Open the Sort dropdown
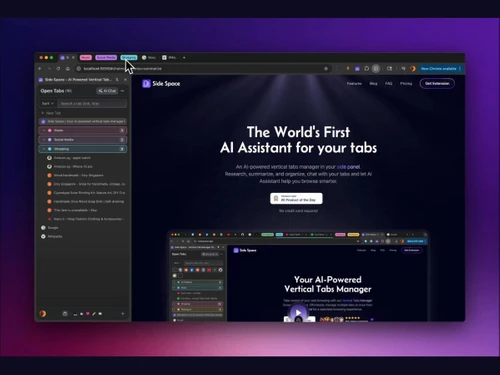This screenshot has height=375, width=500. [x=48, y=104]
